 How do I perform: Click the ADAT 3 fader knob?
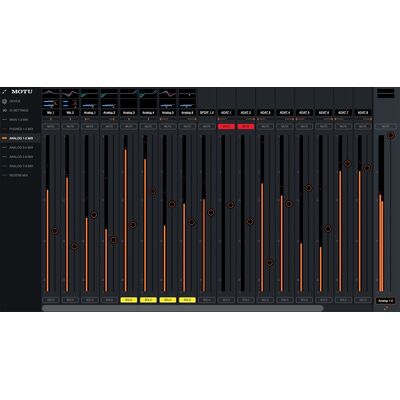270,263
